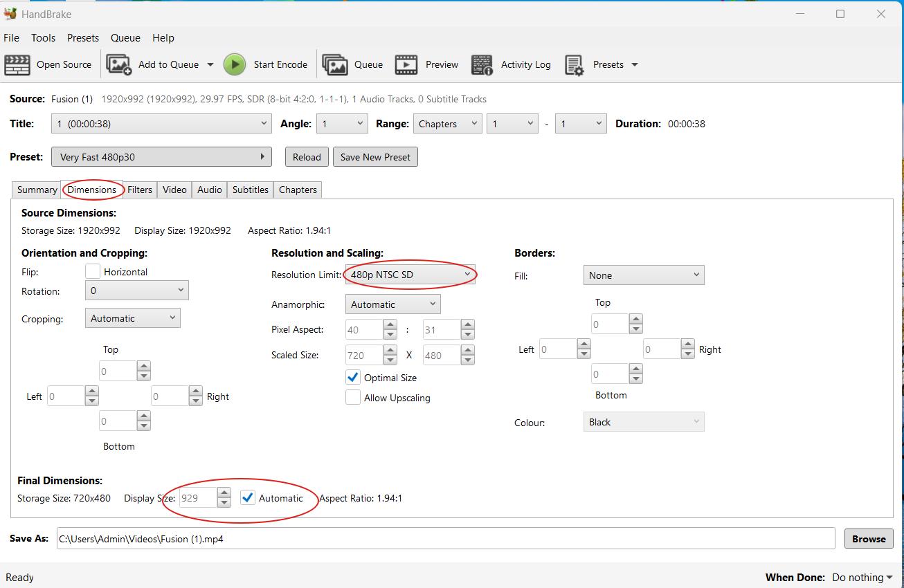Open the Borders Fill dropdown

coord(644,275)
